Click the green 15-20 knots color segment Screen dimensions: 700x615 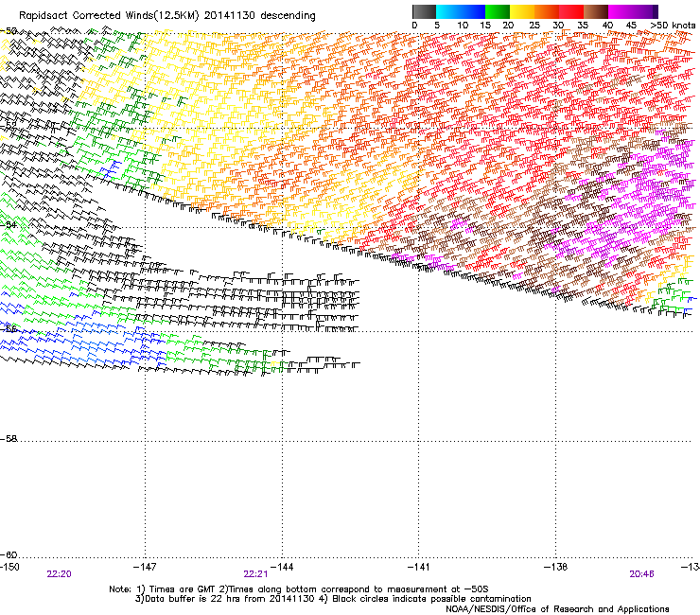(x=498, y=11)
